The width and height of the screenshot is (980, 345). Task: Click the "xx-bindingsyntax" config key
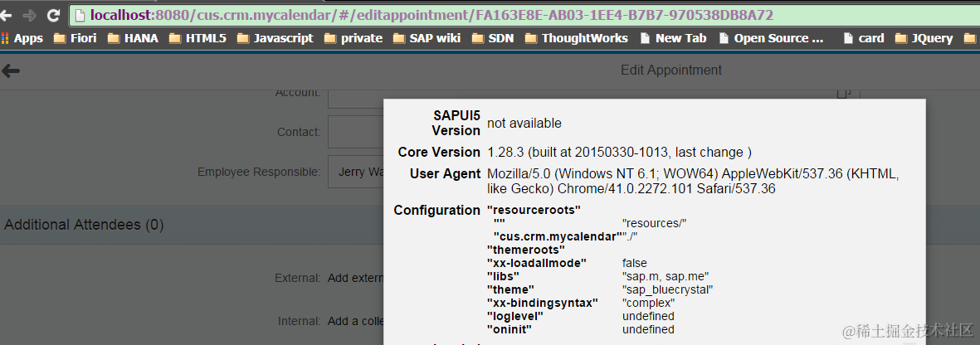[543, 303]
